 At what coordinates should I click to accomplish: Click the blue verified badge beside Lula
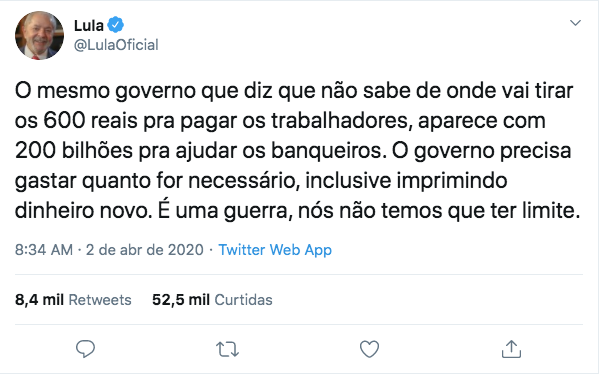[x=115, y=25]
